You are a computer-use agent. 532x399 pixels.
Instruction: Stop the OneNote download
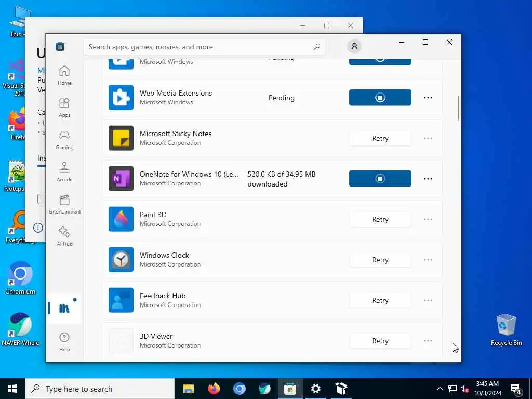[x=380, y=179]
